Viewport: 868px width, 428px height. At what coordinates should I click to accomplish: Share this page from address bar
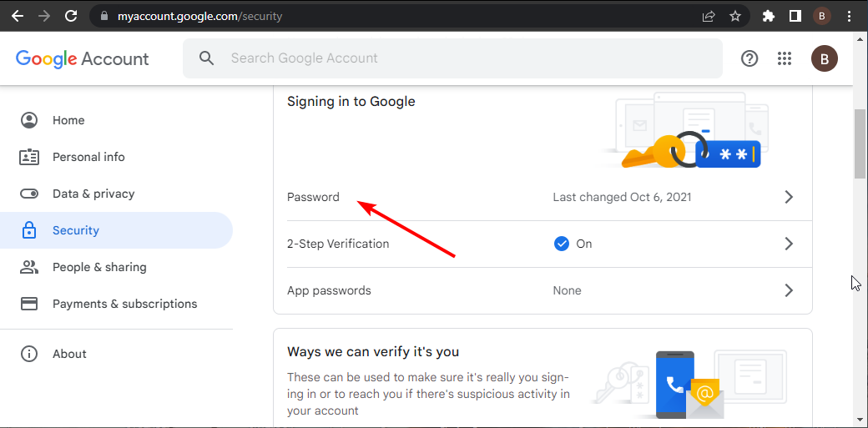(x=709, y=16)
